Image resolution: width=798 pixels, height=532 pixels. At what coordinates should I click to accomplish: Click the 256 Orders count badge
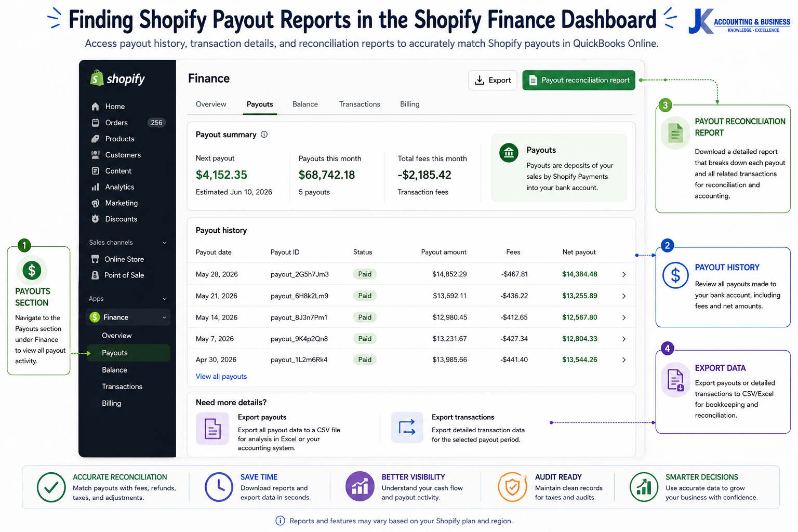pyautogui.click(x=156, y=123)
